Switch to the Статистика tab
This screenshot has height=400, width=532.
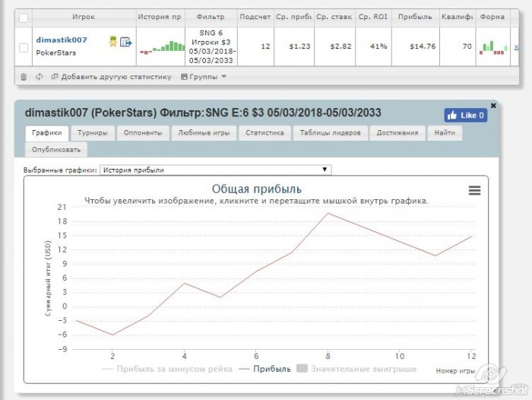264,133
